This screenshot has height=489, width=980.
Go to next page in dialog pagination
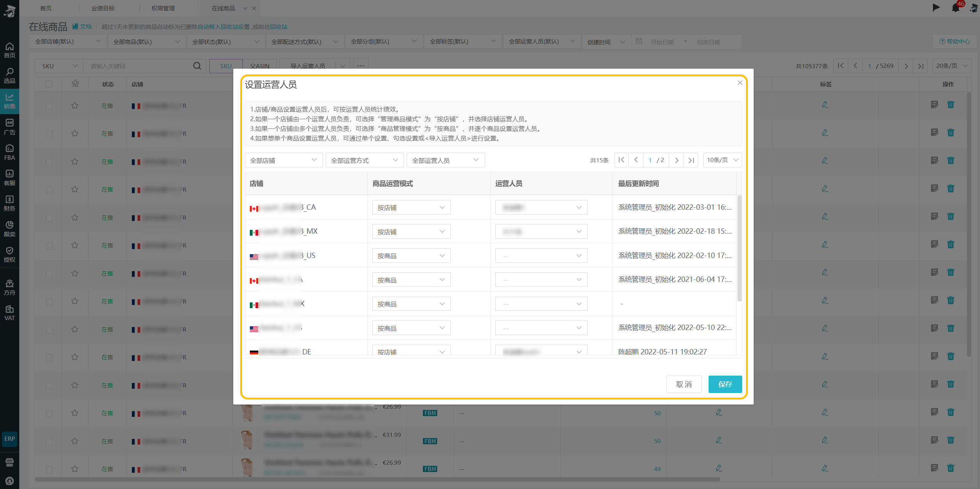coord(677,160)
